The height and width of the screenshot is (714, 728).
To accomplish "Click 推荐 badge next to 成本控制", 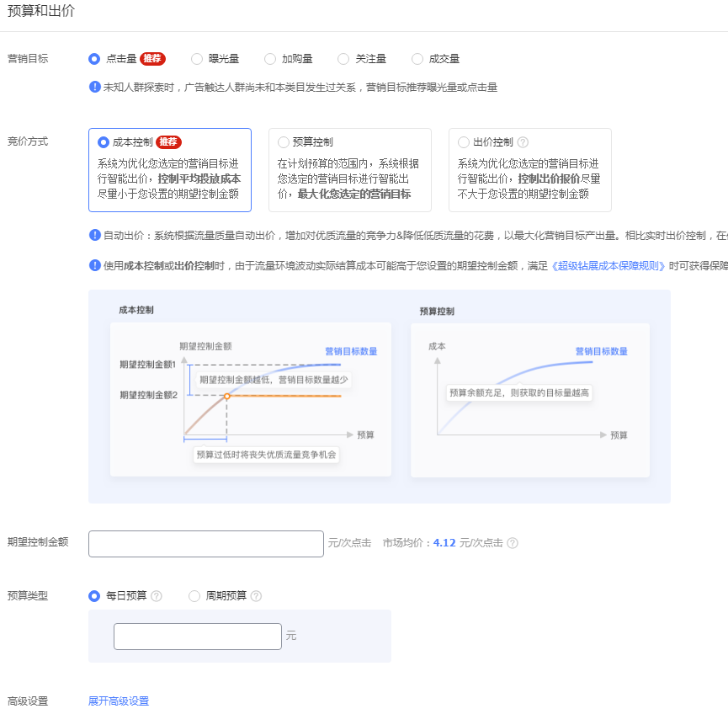I will (x=168, y=141).
